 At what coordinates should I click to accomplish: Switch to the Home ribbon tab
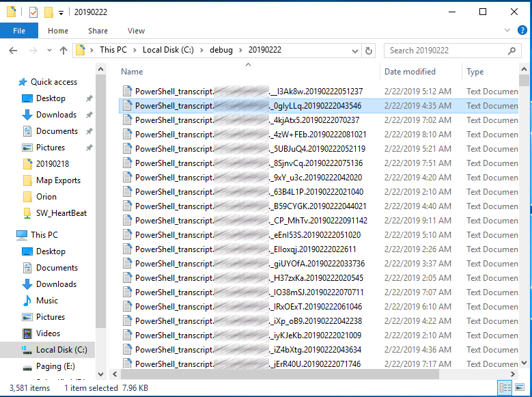coord(57,31)
